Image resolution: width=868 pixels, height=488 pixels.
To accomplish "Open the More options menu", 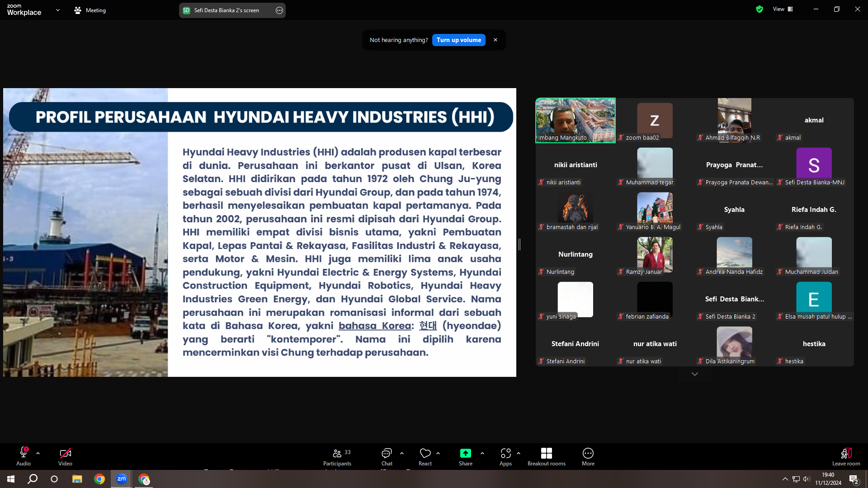I will pyautogui.click(x=588, y=456).
